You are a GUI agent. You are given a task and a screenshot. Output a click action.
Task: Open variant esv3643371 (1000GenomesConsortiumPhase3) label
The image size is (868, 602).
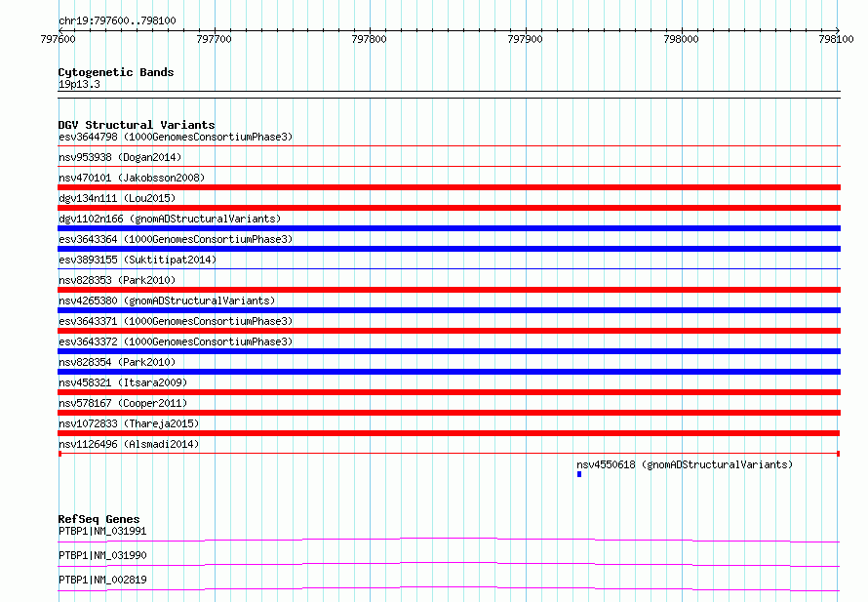tap(176, 321)
